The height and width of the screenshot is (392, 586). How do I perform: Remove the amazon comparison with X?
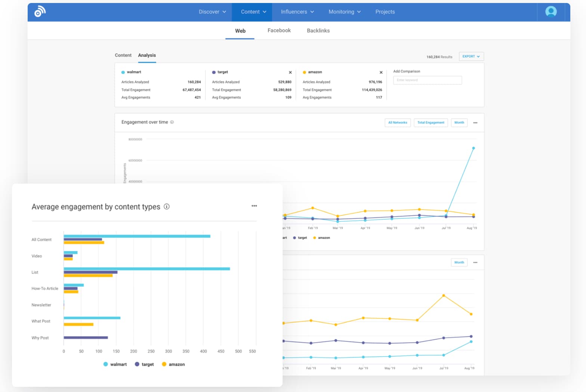pyautogui.click(x=381, y=72)
